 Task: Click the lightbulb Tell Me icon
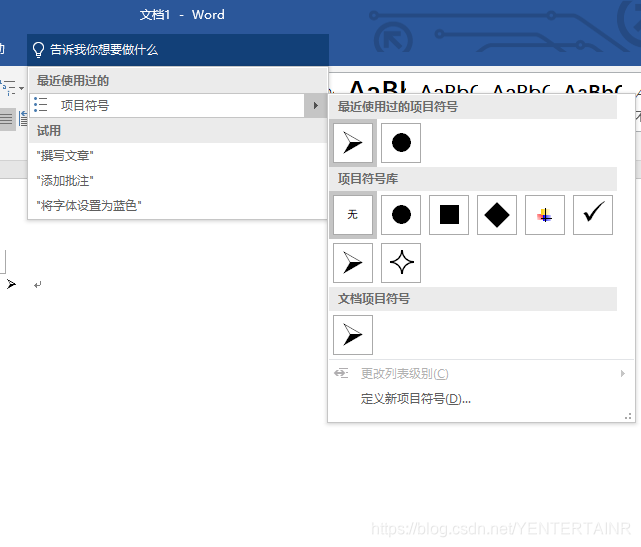[x=38, y=50]
